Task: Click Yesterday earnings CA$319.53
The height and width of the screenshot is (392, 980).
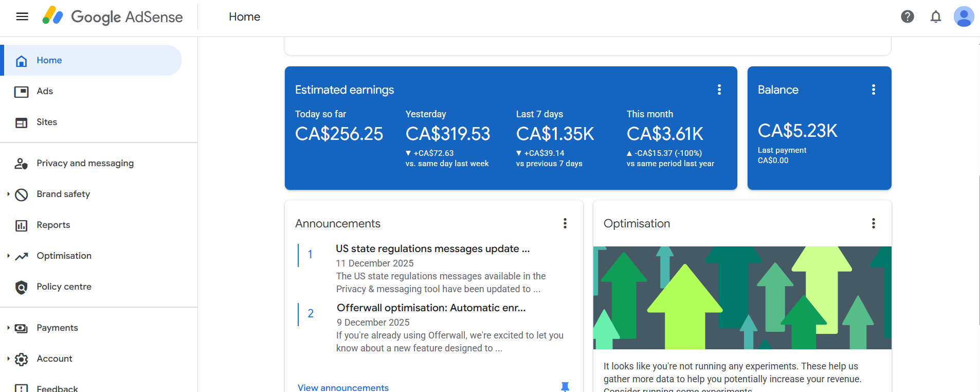Action: coord(448,134)
